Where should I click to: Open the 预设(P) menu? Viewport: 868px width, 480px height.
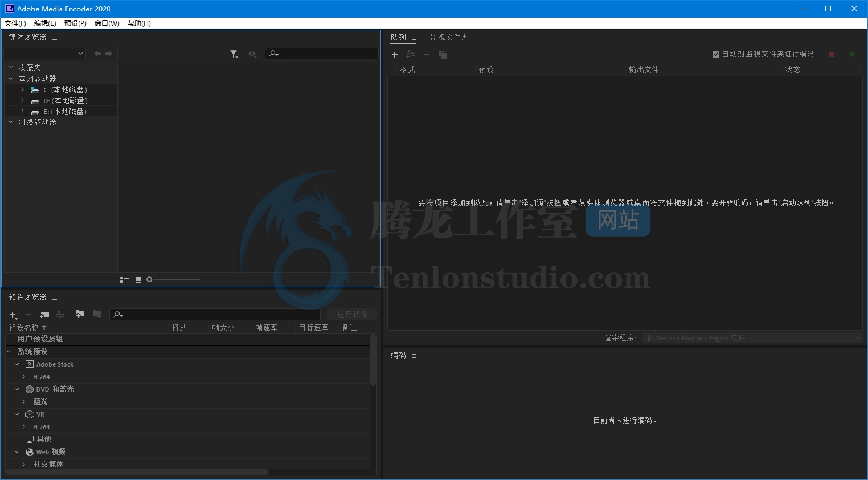75,23
